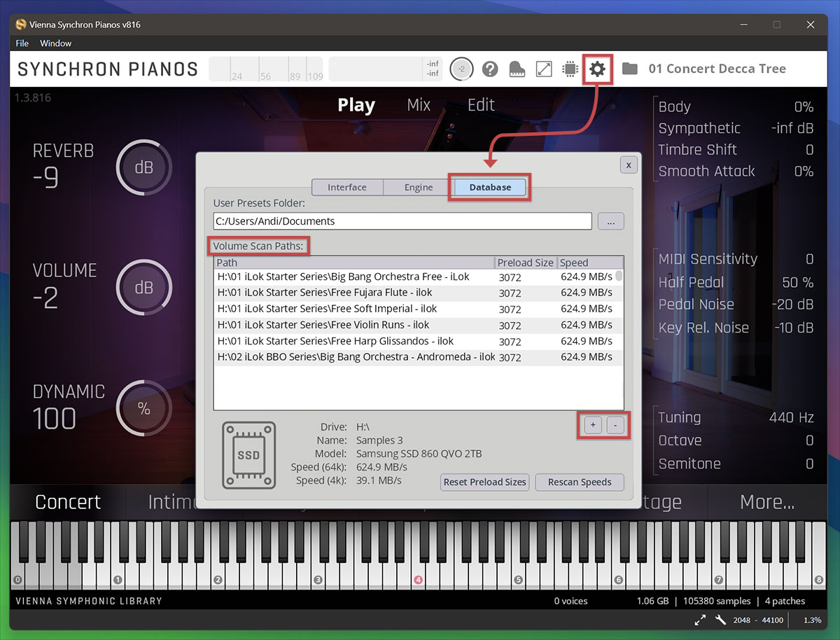The image size is (840, 640).
Task: Click the Octave parameter
Action: pyautogui.click(x=736, y=440)
